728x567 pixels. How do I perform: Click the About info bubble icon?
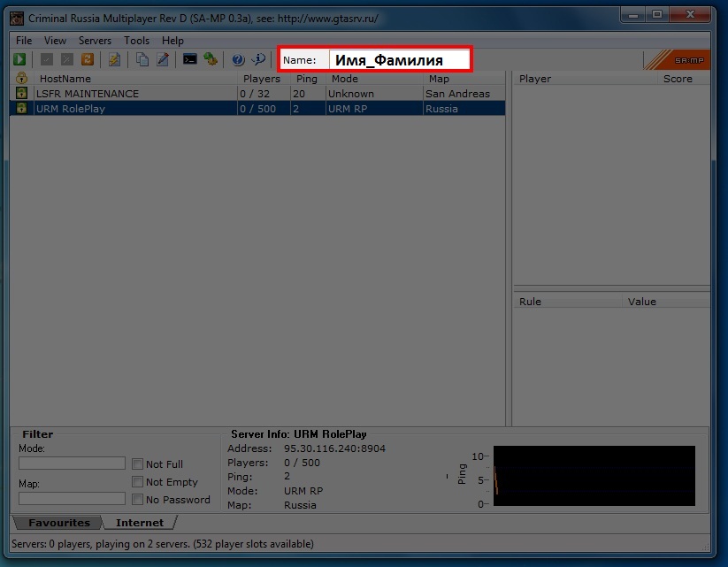click(x=258, y=59)
